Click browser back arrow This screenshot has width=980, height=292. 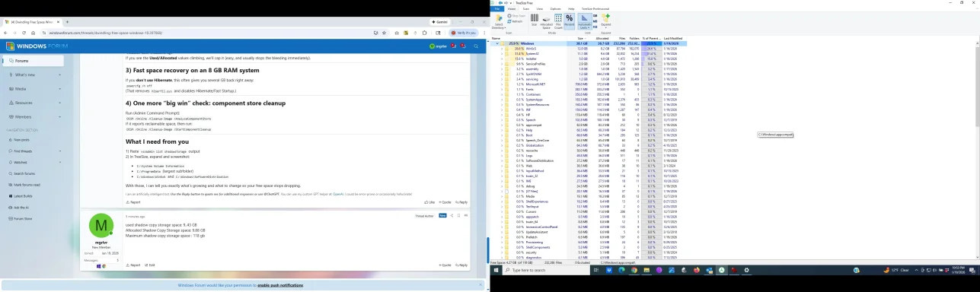6,33
